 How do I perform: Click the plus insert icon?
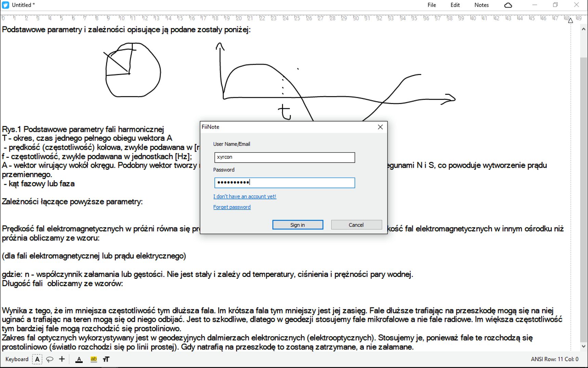pos(62,359)
